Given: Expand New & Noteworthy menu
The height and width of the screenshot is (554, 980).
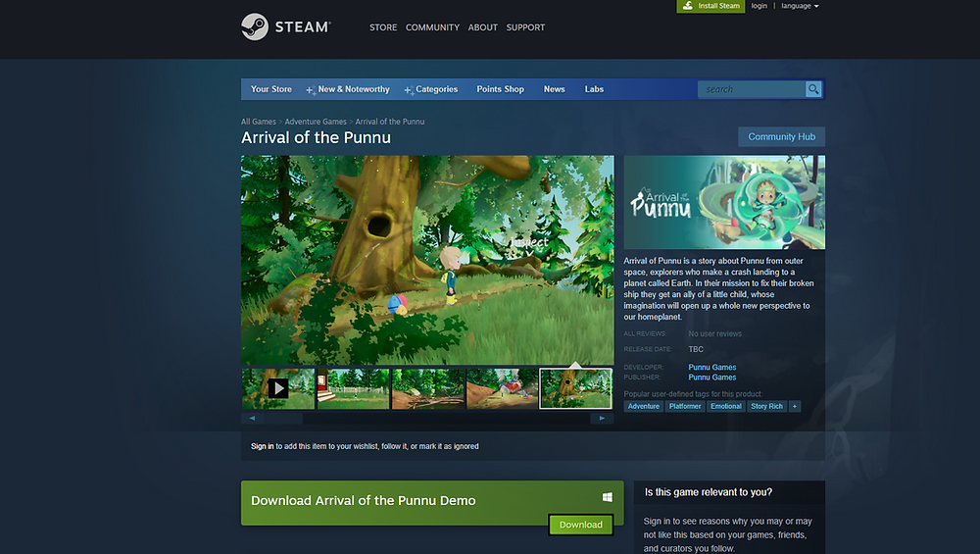Looking at the screenshot, I should pyautogui.click(x=348, y=89).
